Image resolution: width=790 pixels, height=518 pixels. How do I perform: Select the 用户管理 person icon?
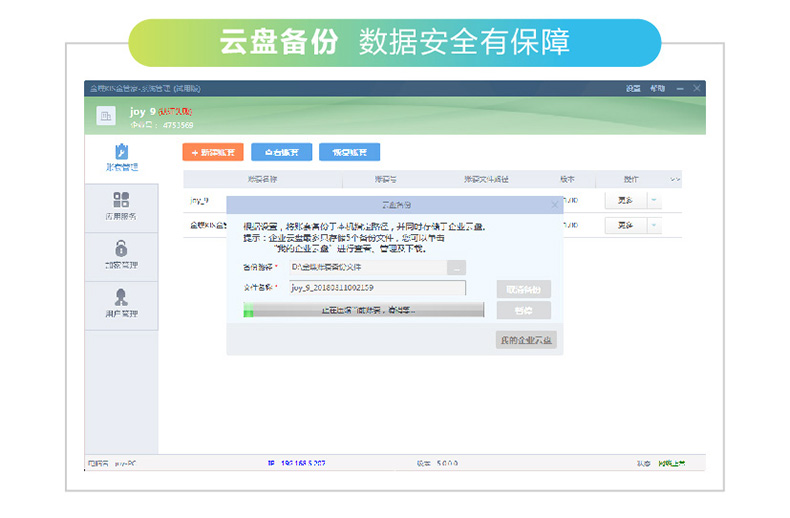coord(121,297)
